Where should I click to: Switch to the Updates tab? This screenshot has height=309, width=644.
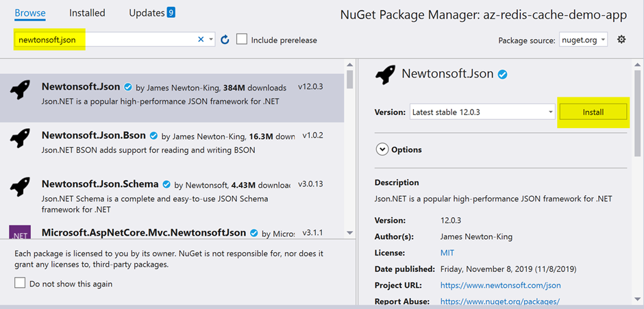pyautogui.click(x=147, y=13)
